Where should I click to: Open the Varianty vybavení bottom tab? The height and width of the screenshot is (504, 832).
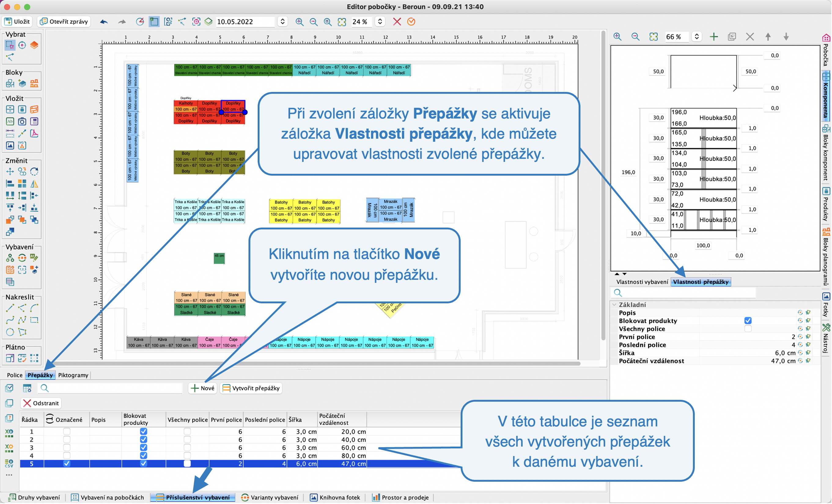(270, 498)
